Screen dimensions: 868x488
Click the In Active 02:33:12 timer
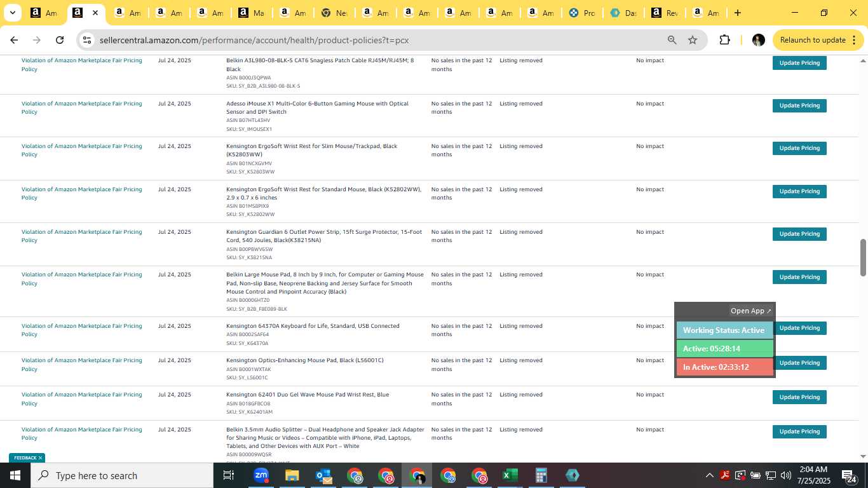tap(724, 367)
